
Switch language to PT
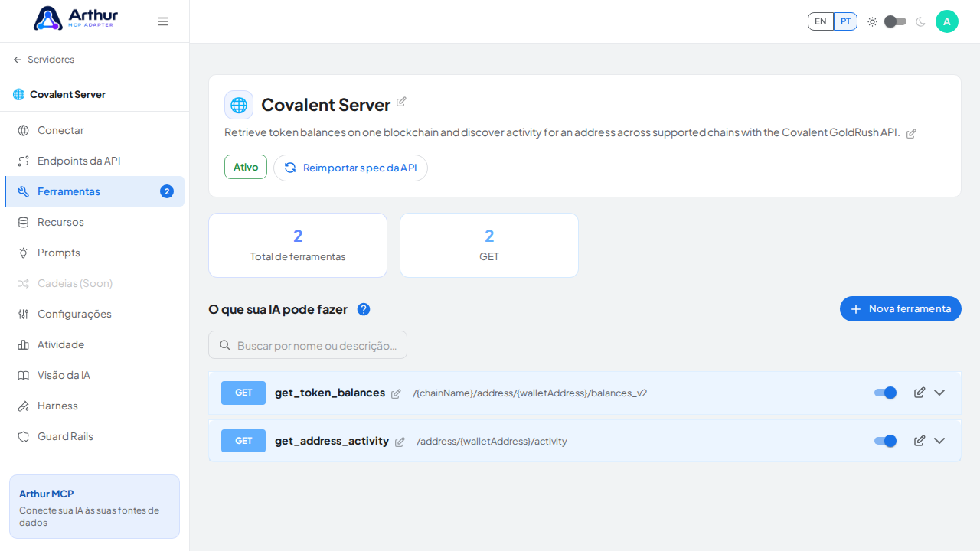pyautogui.click(x=845, y=21)
